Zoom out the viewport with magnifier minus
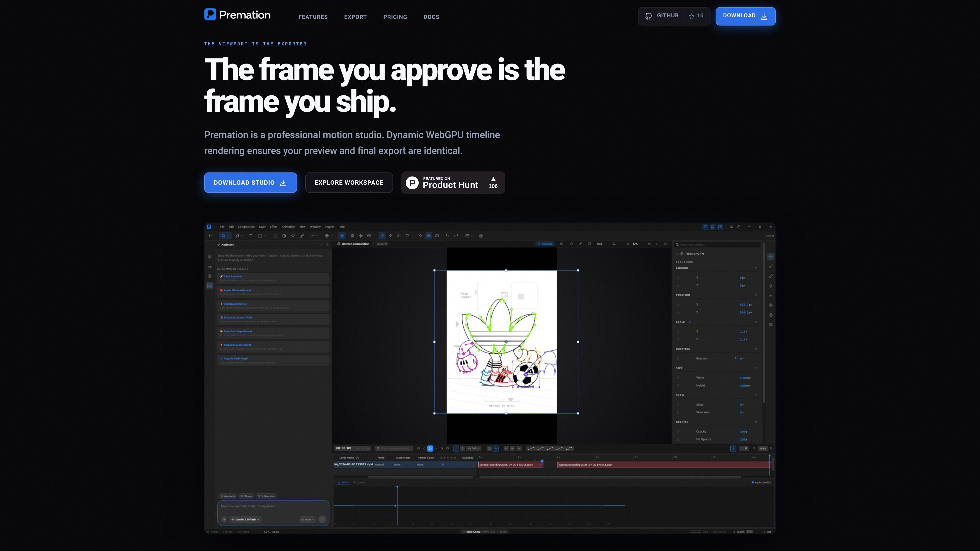 tap(628, 244)
